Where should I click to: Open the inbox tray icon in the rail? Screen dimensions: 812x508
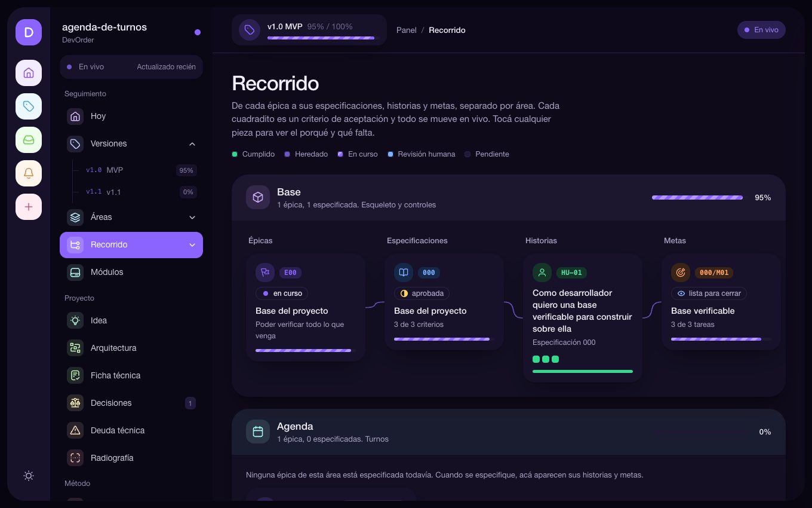(x=29, y=140)
